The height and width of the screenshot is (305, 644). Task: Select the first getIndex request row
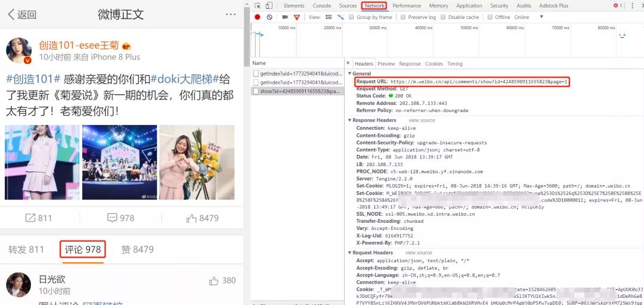click(x=298, y=73)
